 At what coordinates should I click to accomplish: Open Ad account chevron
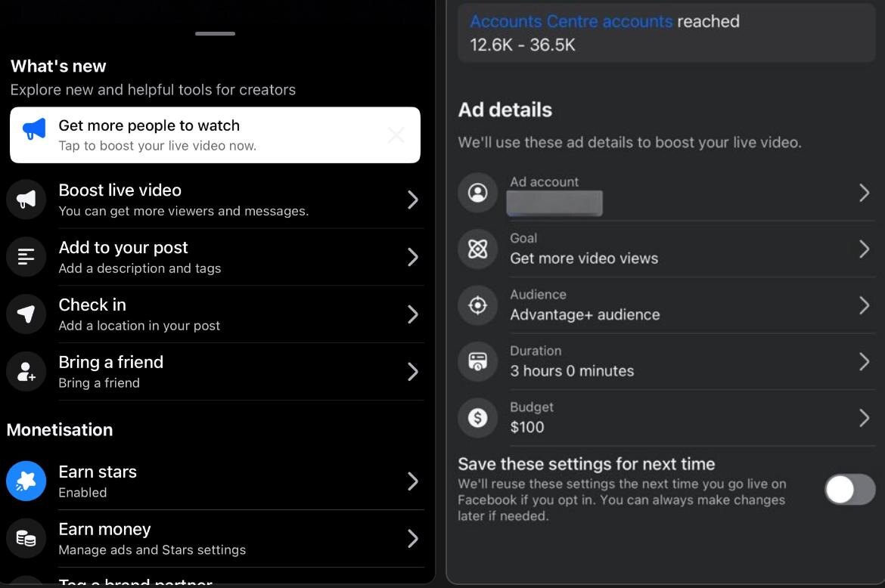tap(864, 193)
